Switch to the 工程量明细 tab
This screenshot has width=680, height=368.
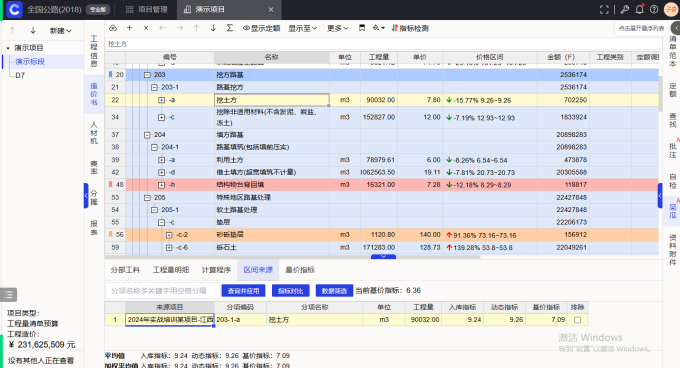171,270
